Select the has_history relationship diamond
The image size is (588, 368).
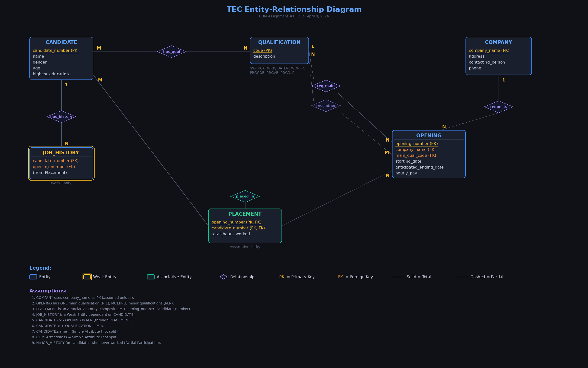click(x=61, y=117)
